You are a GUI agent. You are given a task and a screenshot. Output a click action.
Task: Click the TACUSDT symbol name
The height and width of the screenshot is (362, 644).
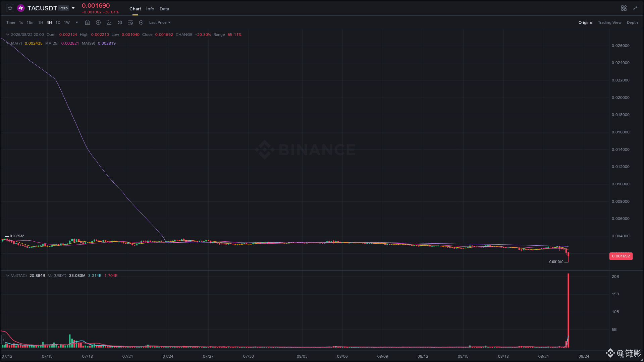coord(42,8)
